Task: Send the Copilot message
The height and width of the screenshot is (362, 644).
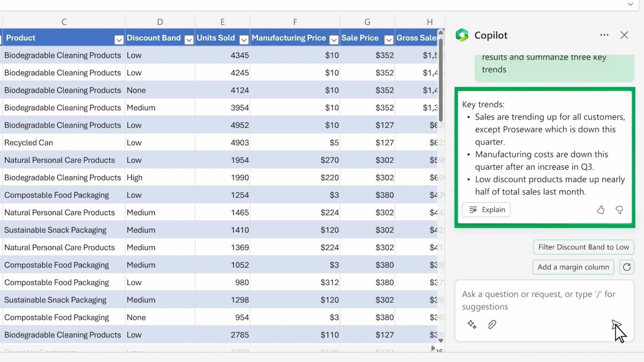Action: pos(616,325)
